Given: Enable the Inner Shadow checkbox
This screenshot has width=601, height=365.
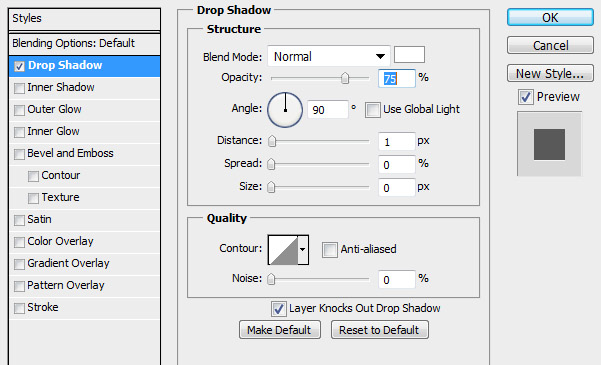Looking at the screenshot, I should point(19,88).
